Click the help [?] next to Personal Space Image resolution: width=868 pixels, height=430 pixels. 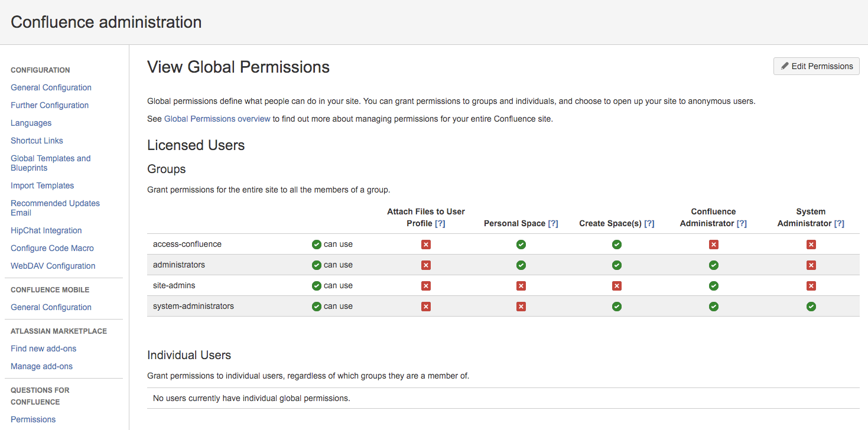pyautogui.click(x=553, y=223)
